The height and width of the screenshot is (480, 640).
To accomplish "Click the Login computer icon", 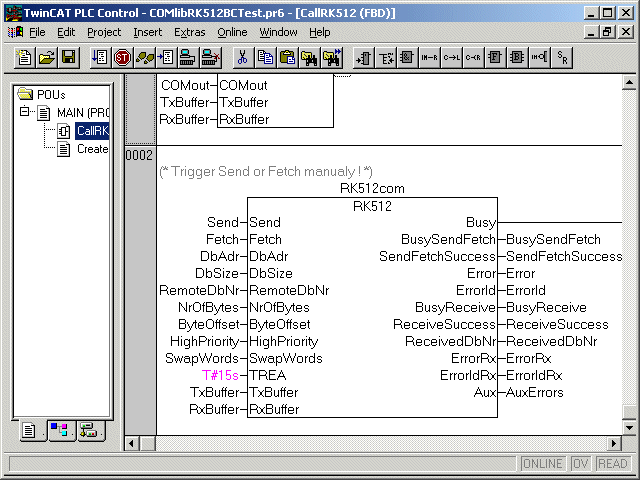I will [x=188, y=58].
